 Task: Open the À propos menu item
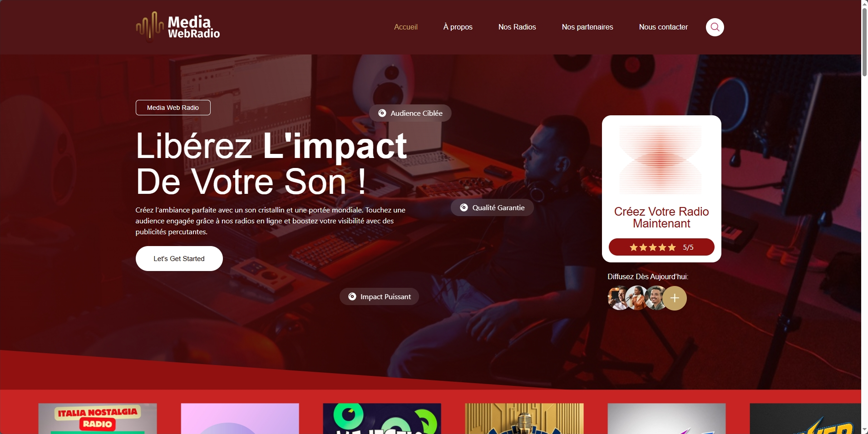click(458, 27)
